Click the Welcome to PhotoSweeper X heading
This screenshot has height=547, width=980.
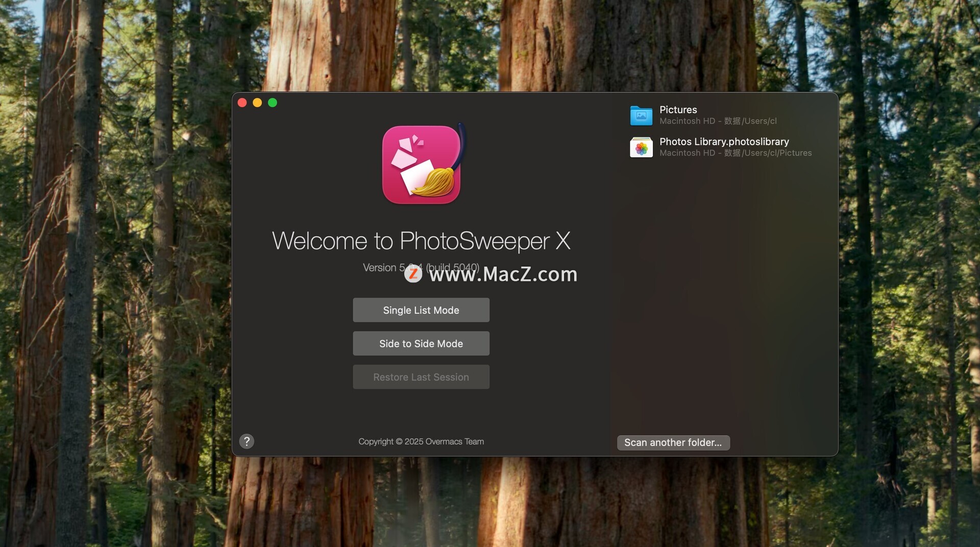pyautogui.click(x=421, y=241)
